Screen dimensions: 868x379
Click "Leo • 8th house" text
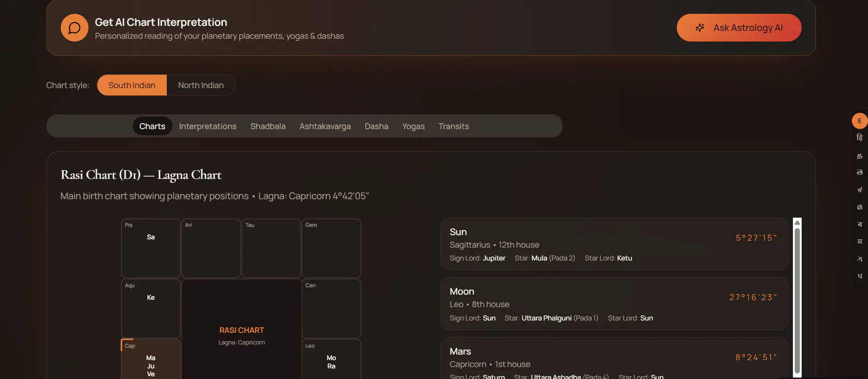480,304
